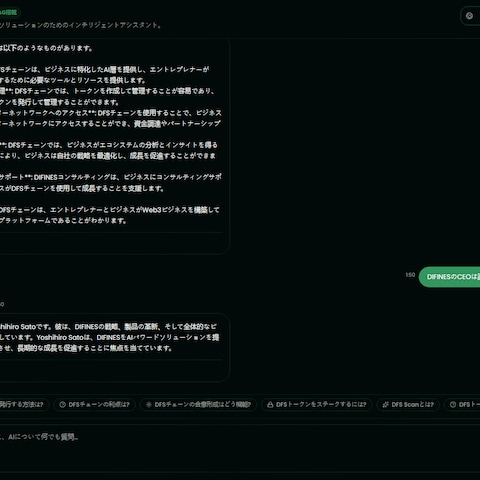Choose the "DFSトークンをステークするには?" suggestion

click(x=316, y=404)
